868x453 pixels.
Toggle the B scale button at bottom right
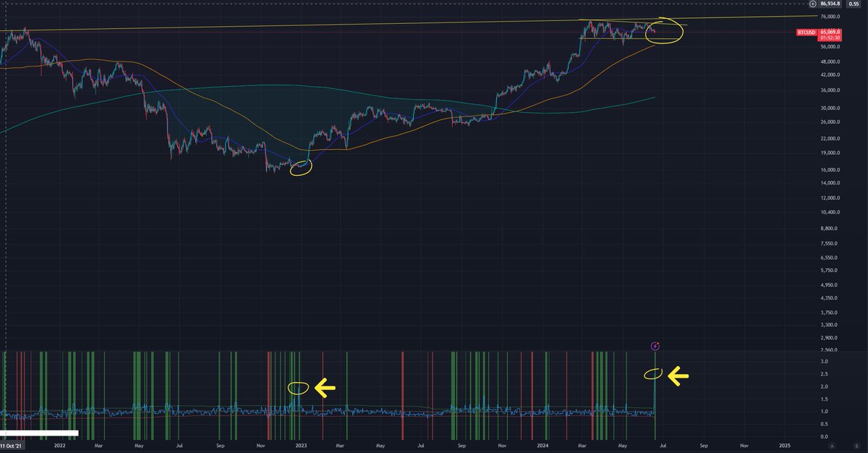856,446
